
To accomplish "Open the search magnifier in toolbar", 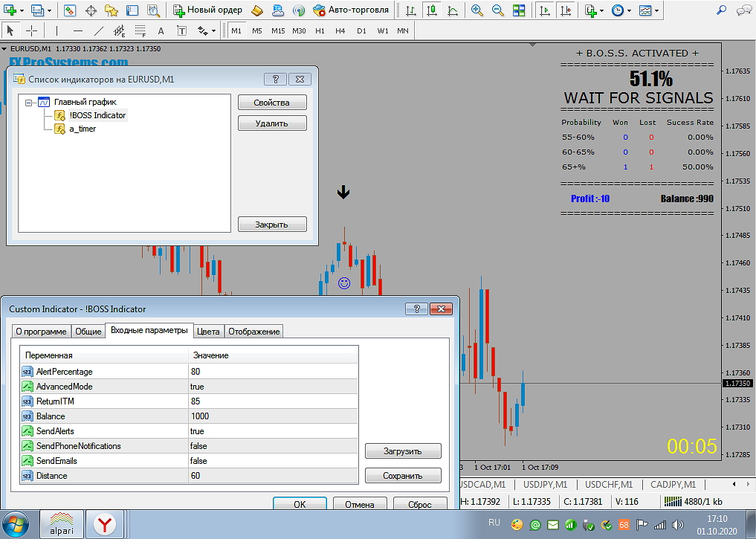I will (721, 10).
